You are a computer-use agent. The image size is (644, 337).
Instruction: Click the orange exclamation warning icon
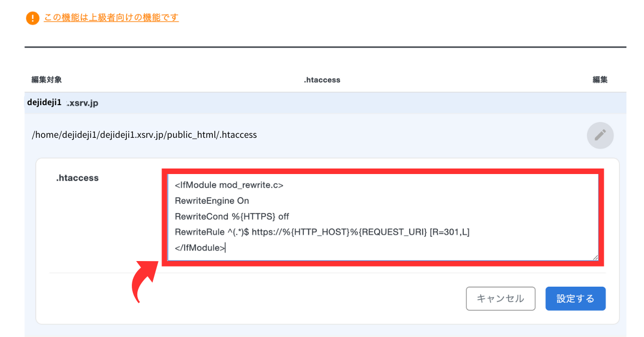32,19
